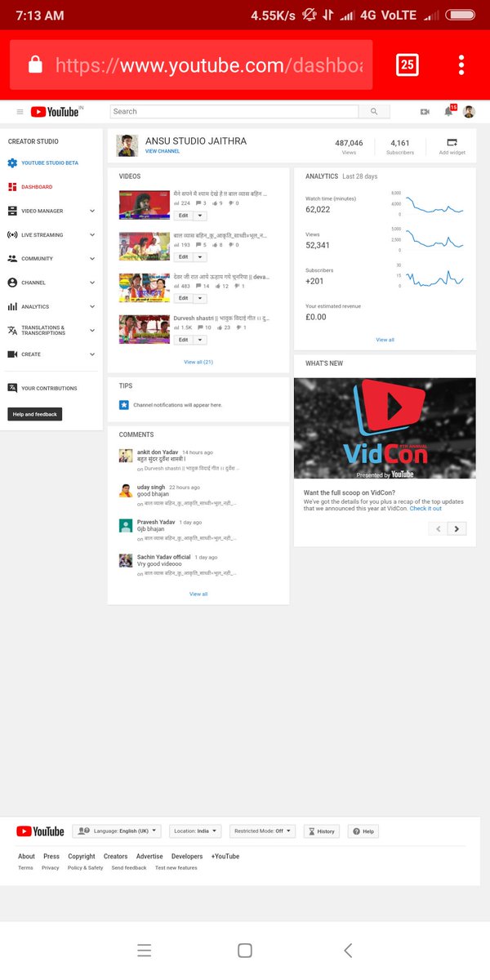Click the Check it out link

tap(425, 508)
